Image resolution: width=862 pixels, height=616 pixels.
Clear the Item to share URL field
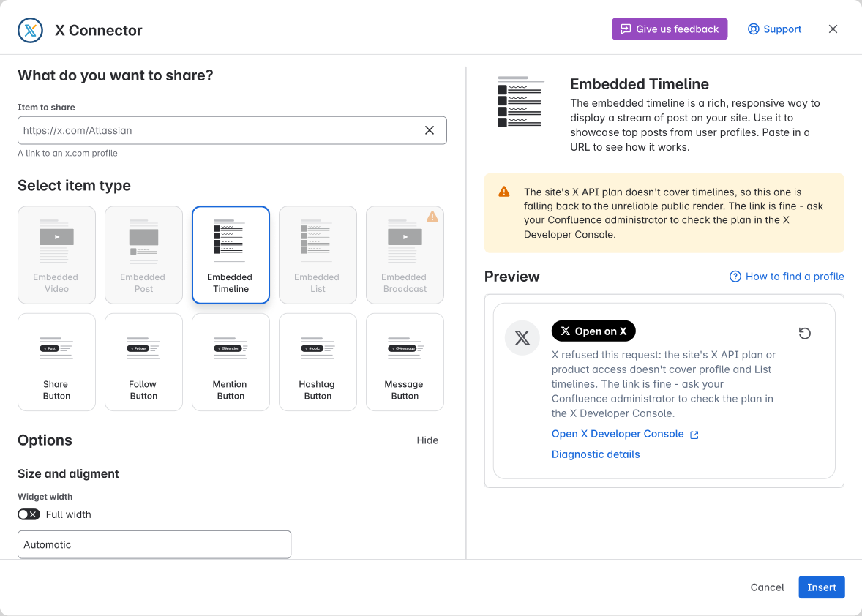point(430,130)
